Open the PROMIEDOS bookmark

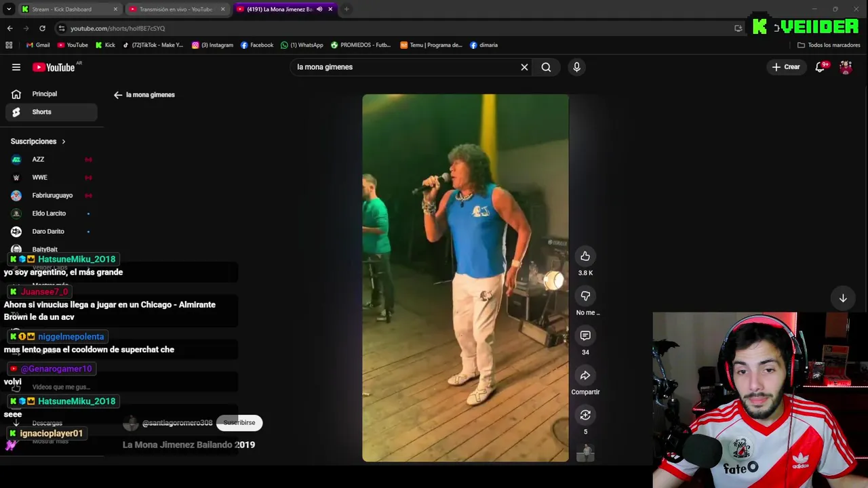[361, 45]
